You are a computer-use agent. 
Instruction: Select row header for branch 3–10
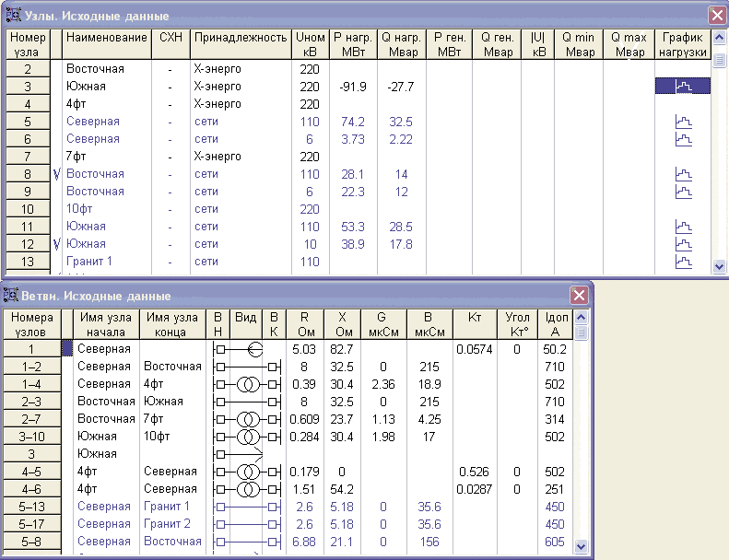click(x=30, y=437)
